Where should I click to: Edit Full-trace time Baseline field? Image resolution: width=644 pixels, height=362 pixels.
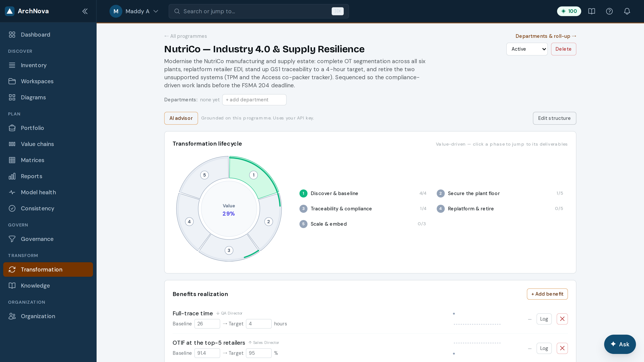(207, 324)
